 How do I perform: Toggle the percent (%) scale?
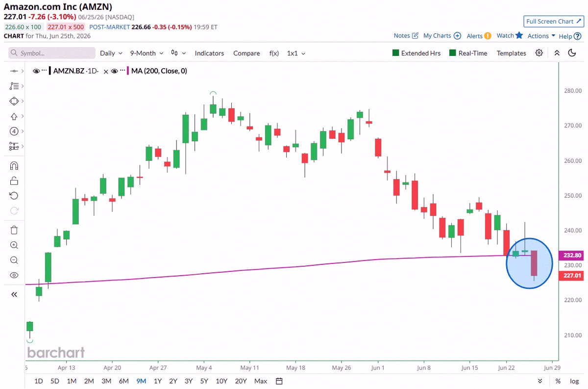[558, 381]
